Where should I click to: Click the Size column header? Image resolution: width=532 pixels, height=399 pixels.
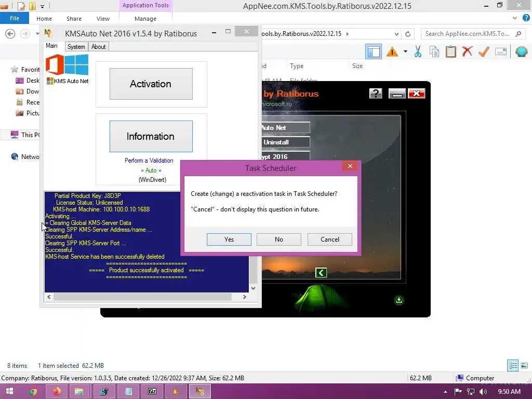pyautogui.click(x=357, y=66)
